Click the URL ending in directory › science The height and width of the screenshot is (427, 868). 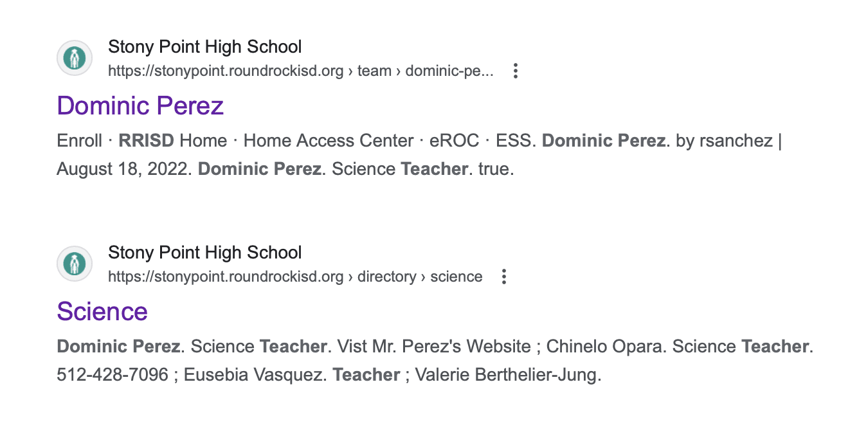[x=295, y=277]
